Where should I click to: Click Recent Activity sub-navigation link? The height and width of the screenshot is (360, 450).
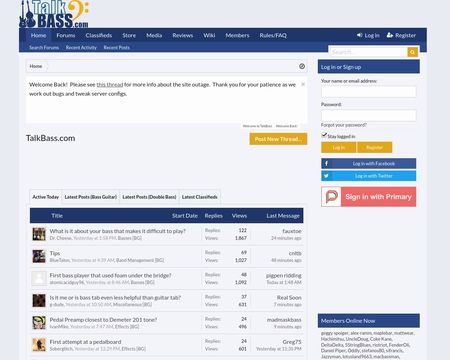81,48
